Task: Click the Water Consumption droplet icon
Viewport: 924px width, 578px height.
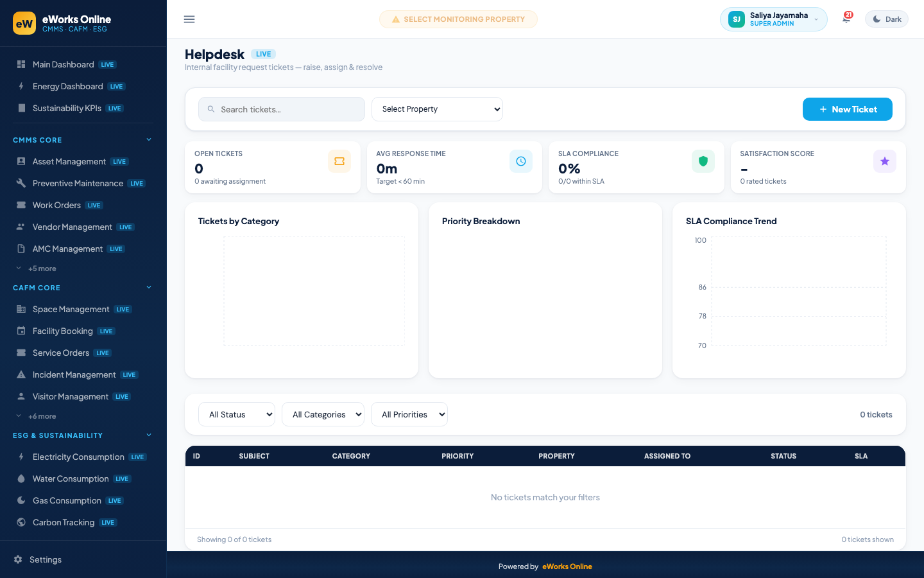Action: [21, 478]
